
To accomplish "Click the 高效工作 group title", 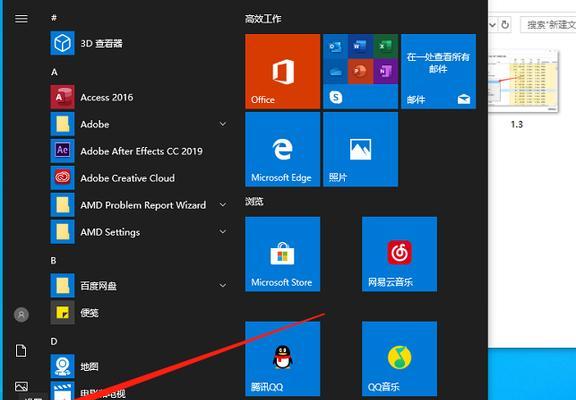I will (x=263, y=19).
